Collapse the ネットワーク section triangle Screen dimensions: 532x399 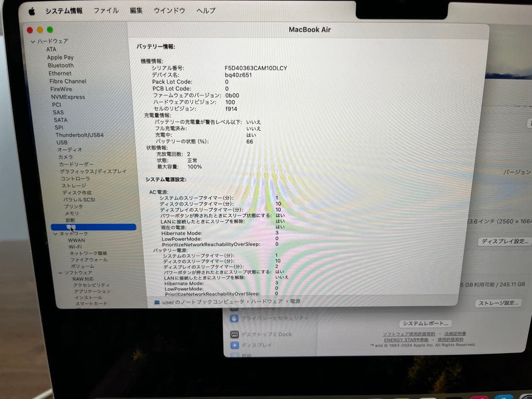coord(56,233)
